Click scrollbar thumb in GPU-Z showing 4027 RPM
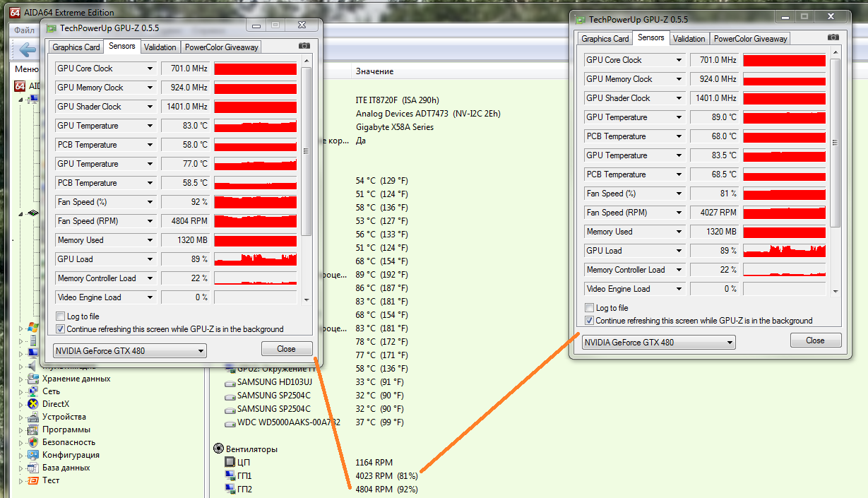The height and width of the screenshot is (498, 868). (x=836, y=143)
